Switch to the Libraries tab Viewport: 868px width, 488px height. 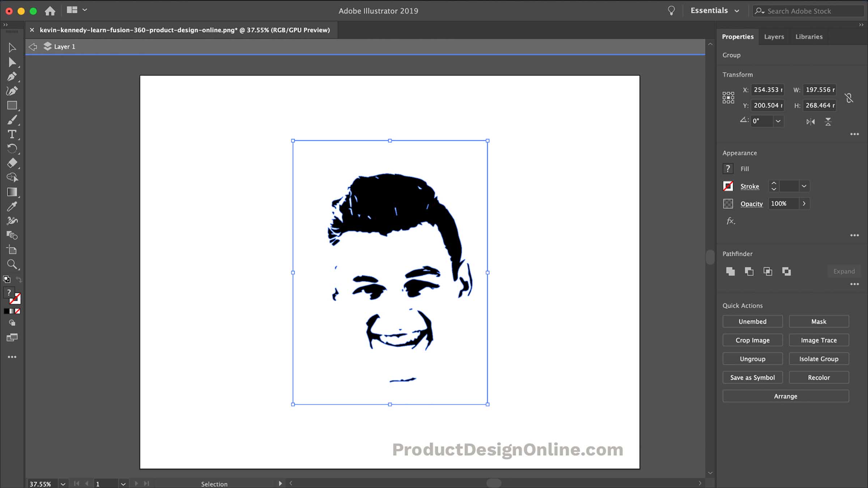pos(808,37)
